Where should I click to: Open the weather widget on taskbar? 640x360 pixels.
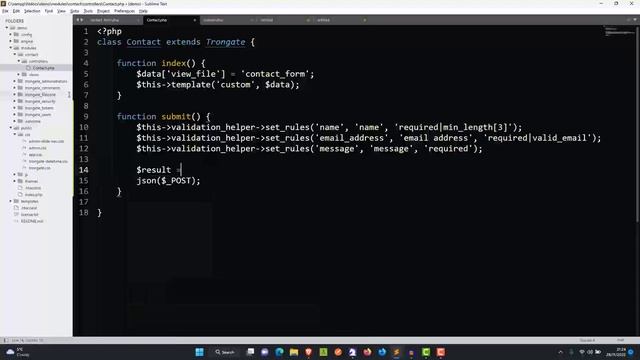(17, 352)
